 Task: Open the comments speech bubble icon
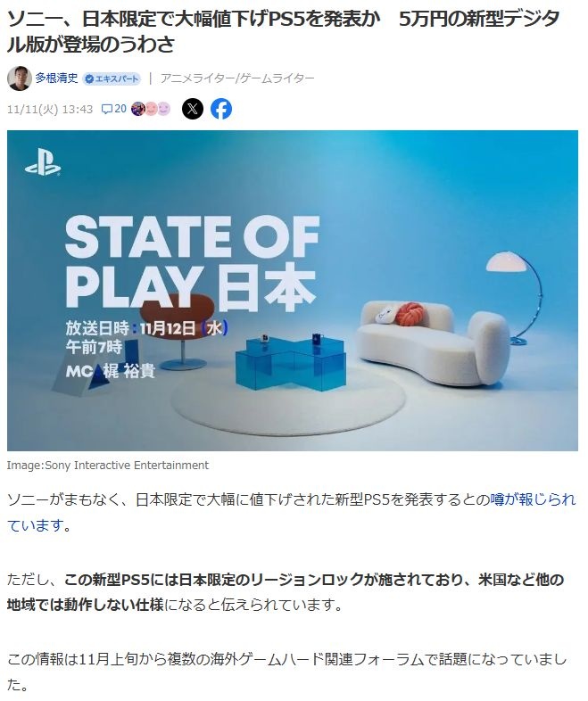coord(107,109)
